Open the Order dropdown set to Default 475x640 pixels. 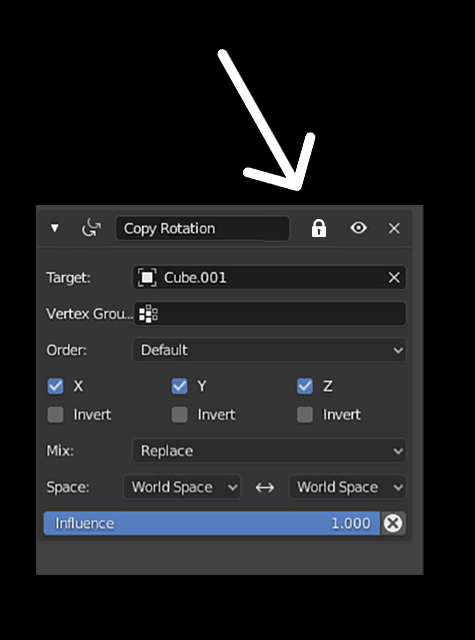pyautogui.click(x=269, y=350)
